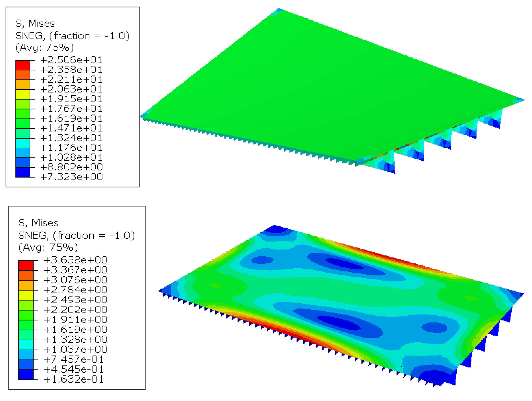Click the red swatch beside +2.506e+01
The height and width of the screenshot is (401, 532).
point(23,65)
